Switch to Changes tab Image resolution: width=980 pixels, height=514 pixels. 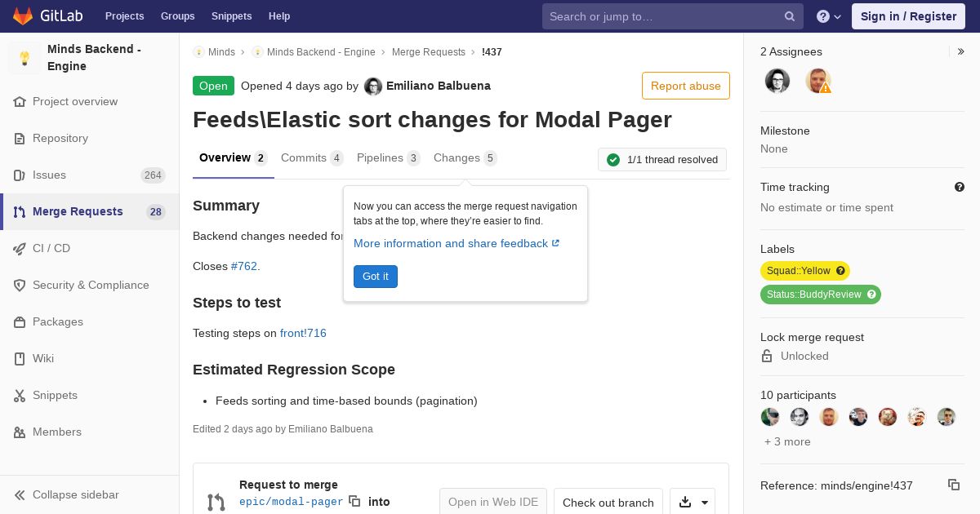(465, 158)
